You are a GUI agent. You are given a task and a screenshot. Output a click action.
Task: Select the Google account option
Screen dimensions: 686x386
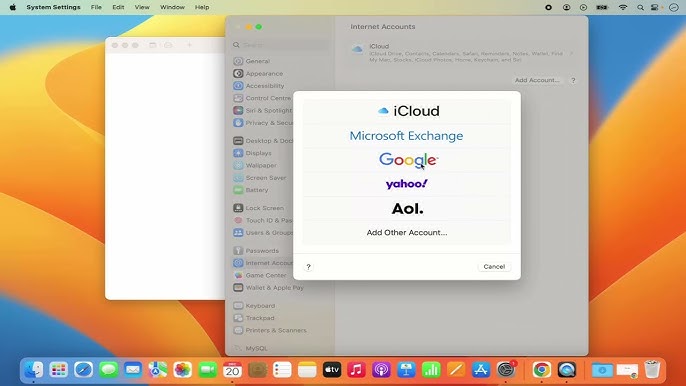tap(407, 160)
